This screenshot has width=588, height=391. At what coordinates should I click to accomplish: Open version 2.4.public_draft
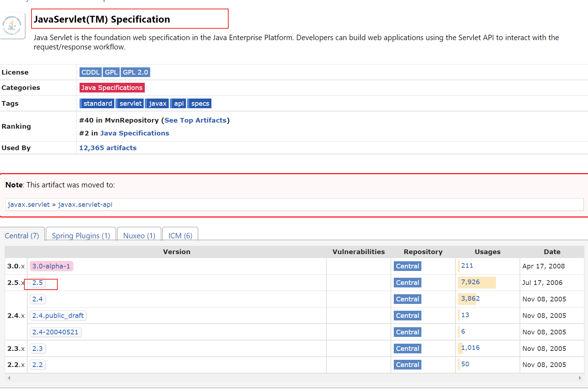[58, 316]
